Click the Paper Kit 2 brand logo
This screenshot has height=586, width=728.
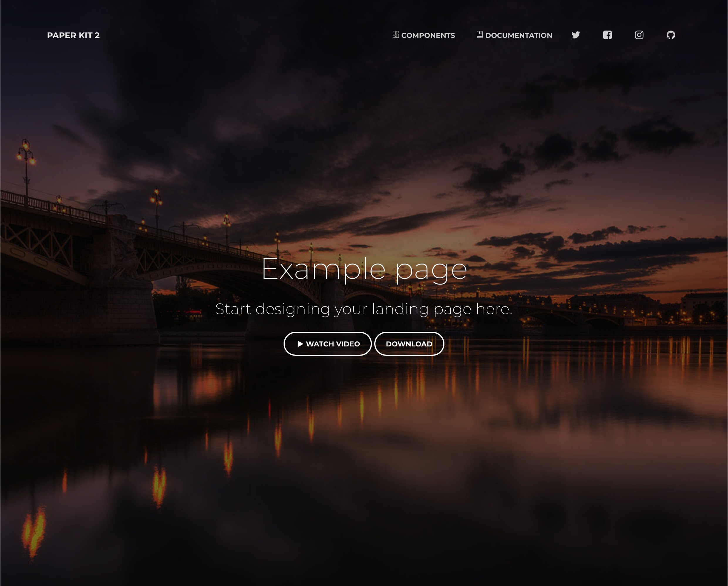pos(73,35)
